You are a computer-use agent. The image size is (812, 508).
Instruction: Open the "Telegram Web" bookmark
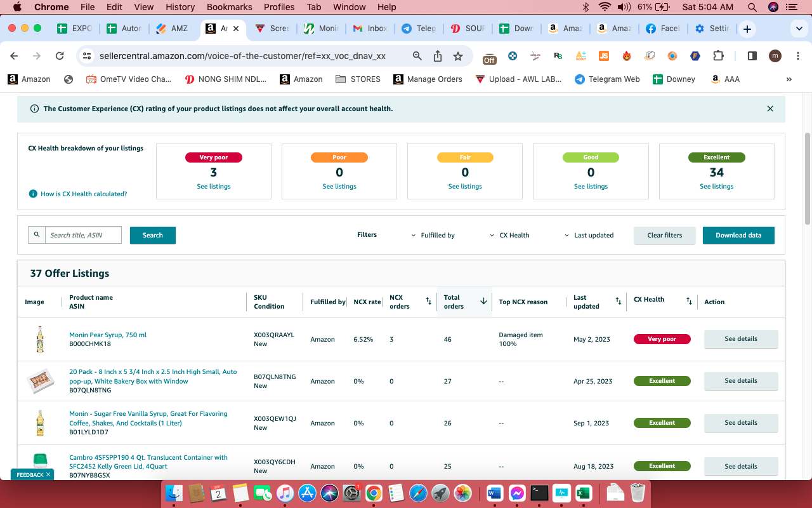(607, 79)
